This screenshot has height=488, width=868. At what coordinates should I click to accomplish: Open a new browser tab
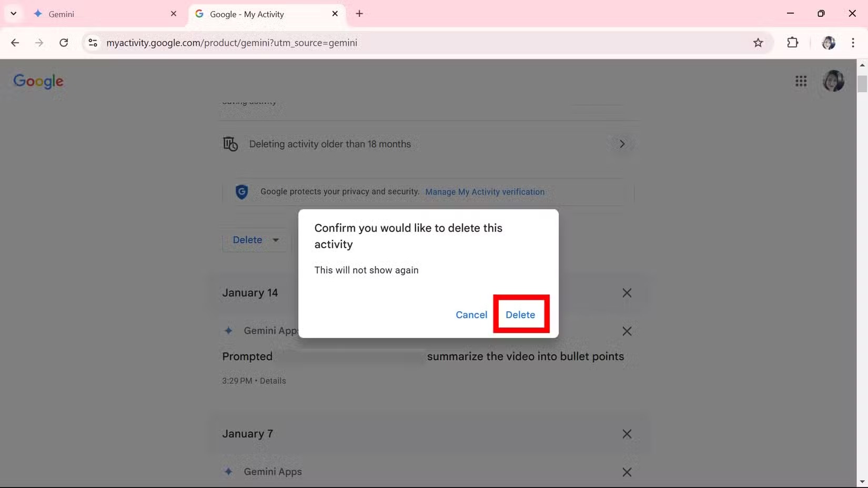[x=359, y=14]
